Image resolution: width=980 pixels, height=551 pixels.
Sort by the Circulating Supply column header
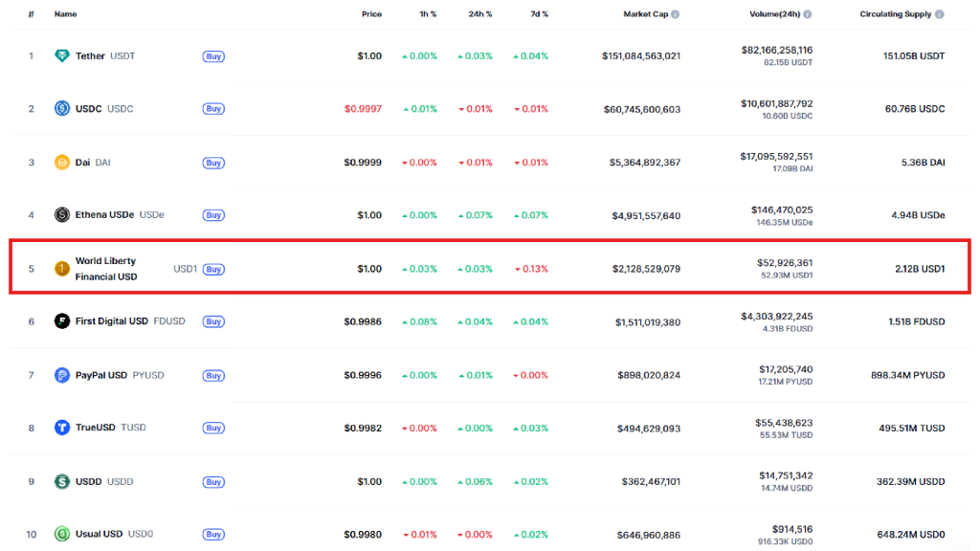click(896, 13)
